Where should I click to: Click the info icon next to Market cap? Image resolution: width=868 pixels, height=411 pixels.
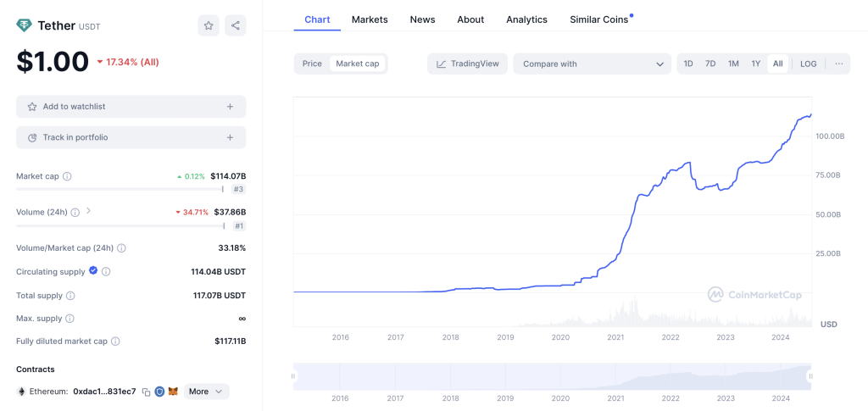67,176
